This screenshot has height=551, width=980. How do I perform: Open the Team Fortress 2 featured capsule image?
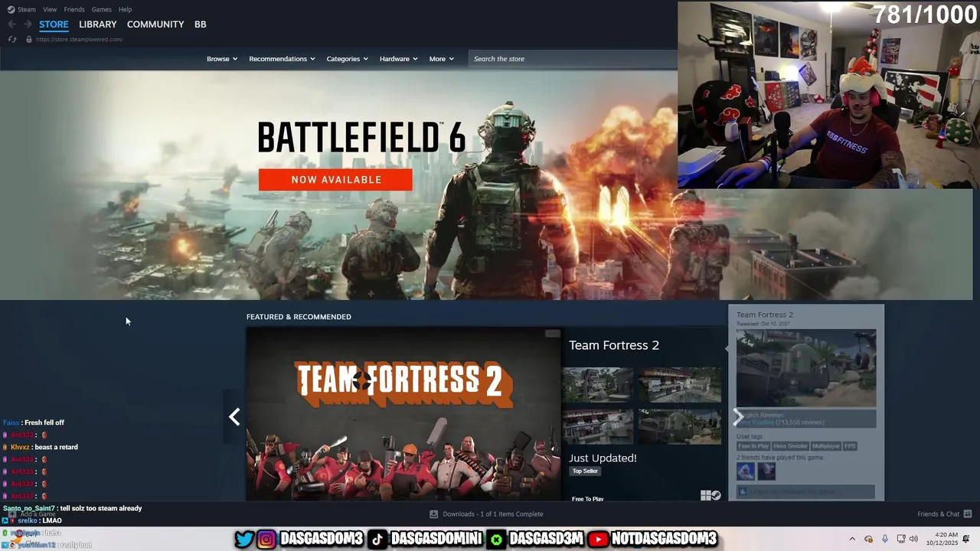(403, 414)
